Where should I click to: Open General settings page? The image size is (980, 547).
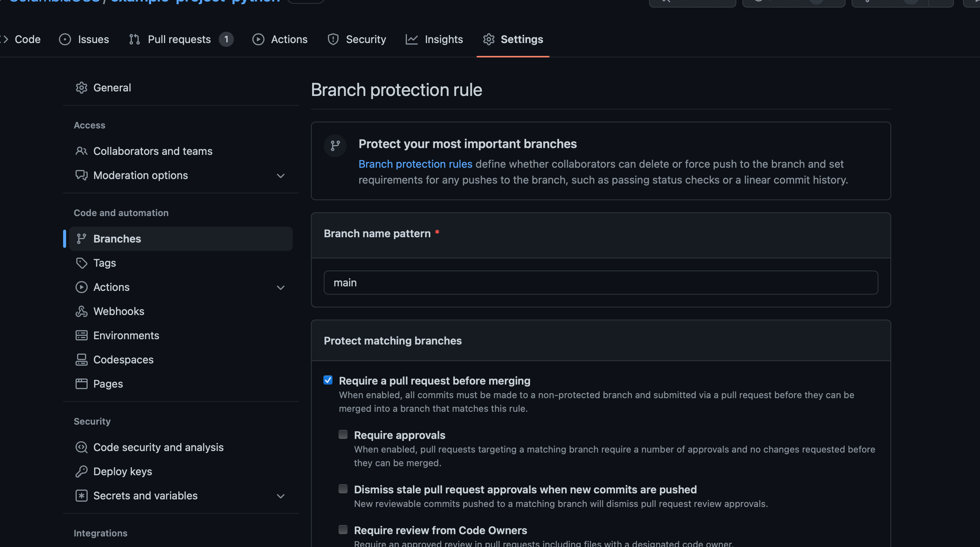coord(181,88)
